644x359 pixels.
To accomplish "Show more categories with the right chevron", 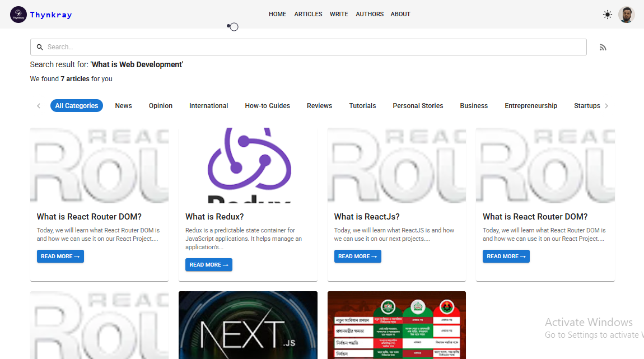I will 606,105.
